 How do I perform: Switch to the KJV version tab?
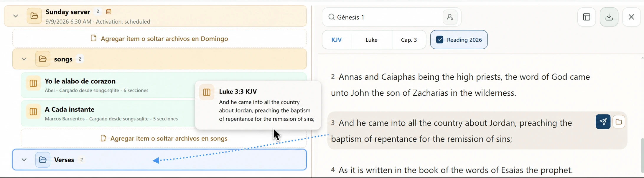click(x=337, y=40)
